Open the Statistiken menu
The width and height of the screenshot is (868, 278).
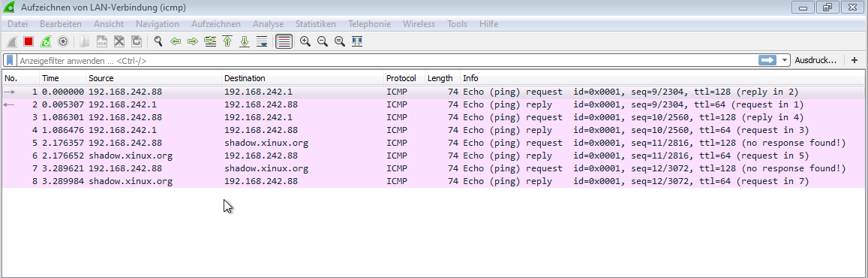click(x=316, y=24)
